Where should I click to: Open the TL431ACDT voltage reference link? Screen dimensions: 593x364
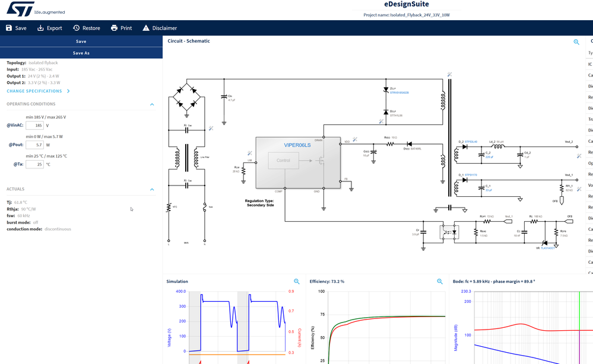coord(548,248)
